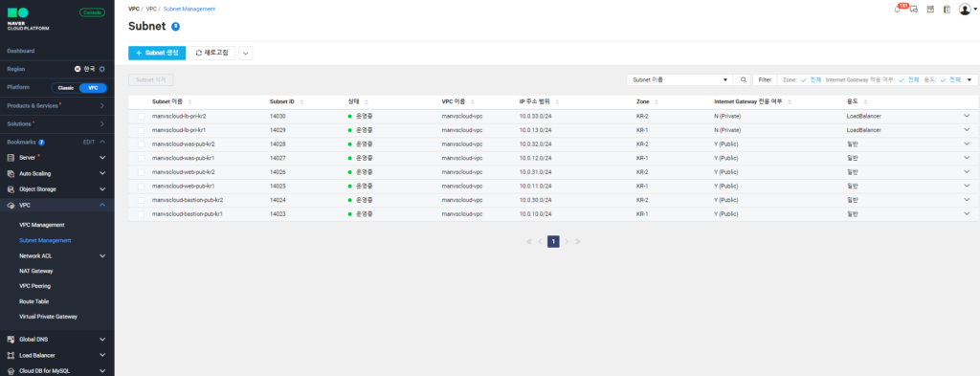Expand Products & Services menu
Viewport: 980px width, 376px height.
point(102,106)
